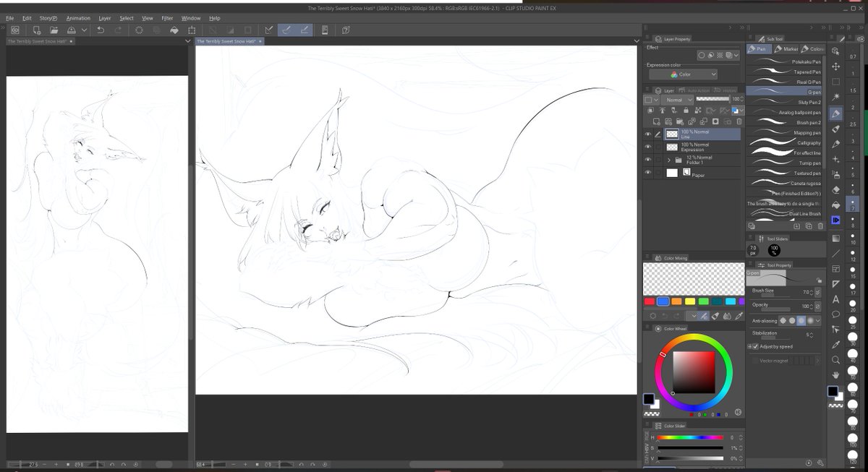Image resolution: width=868 pixels, height=472 pixels.
Task: Click the Undo arrow in command bar
Action: click(x=101, y=30)
